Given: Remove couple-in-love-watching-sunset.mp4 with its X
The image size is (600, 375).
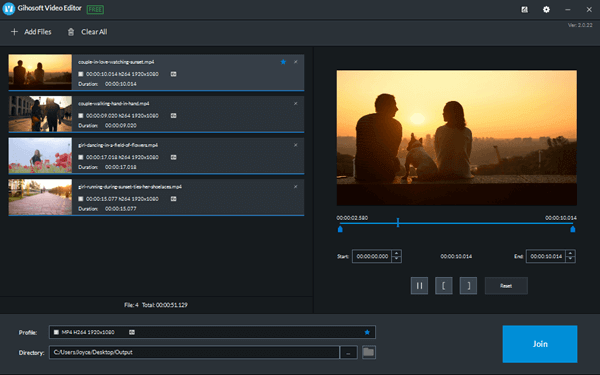Looking at the screenshot, I should pyautogui.click(x=295, y=62).
